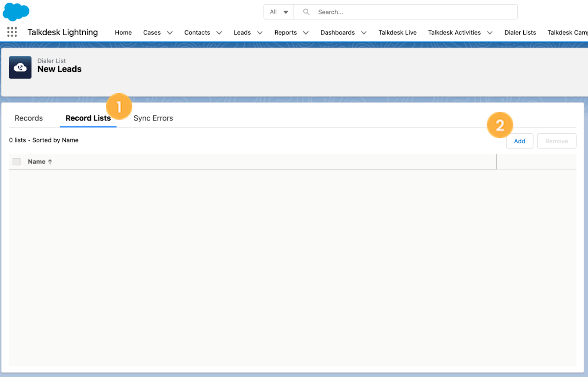Click the search magnifier icon
Screen dimensions: 588x377
306,12
